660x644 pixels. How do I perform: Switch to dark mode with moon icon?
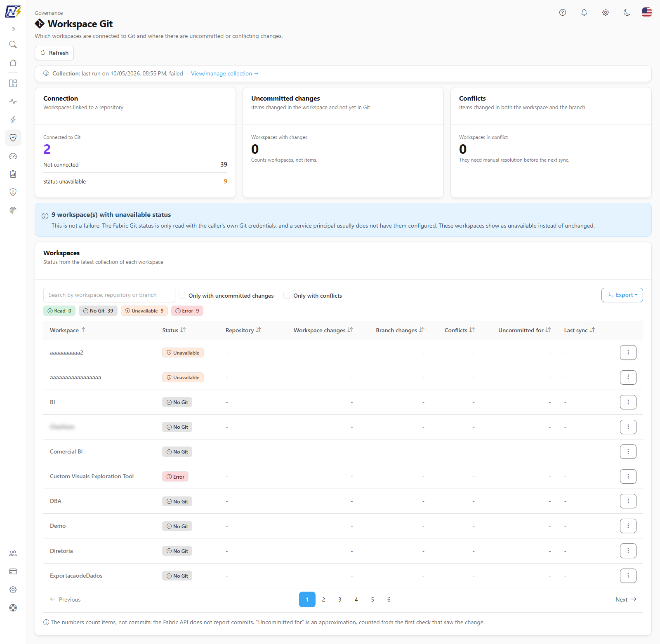pos(627,12)
